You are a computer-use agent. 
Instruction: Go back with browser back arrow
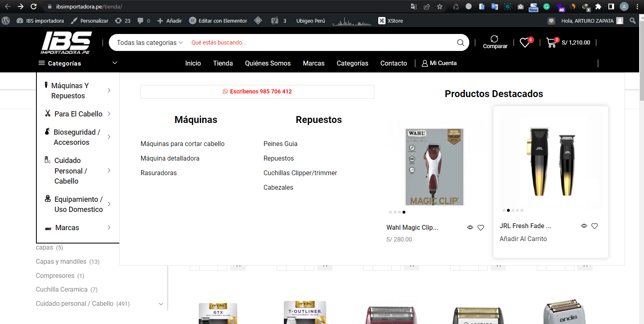(x=8, y=6)
